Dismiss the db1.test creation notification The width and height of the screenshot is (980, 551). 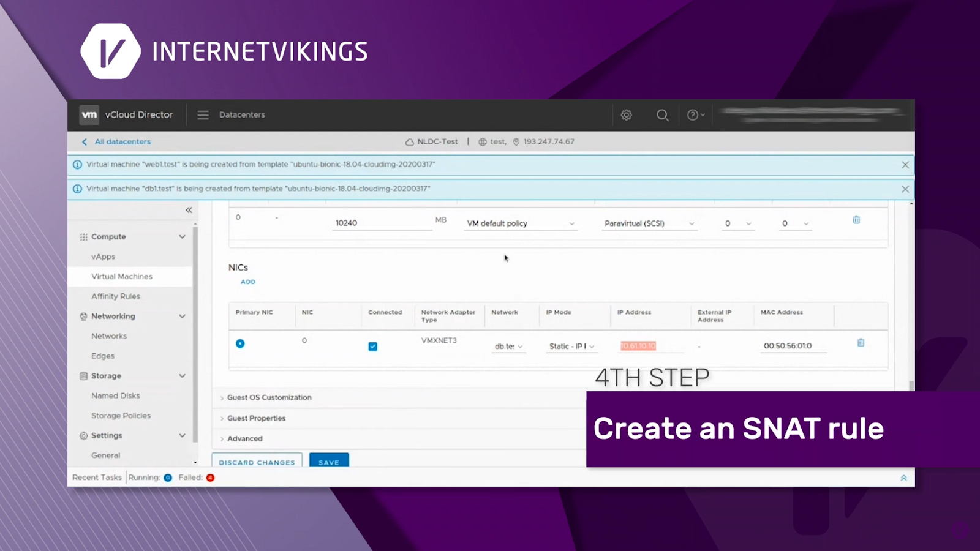click(x=905, y=189)
